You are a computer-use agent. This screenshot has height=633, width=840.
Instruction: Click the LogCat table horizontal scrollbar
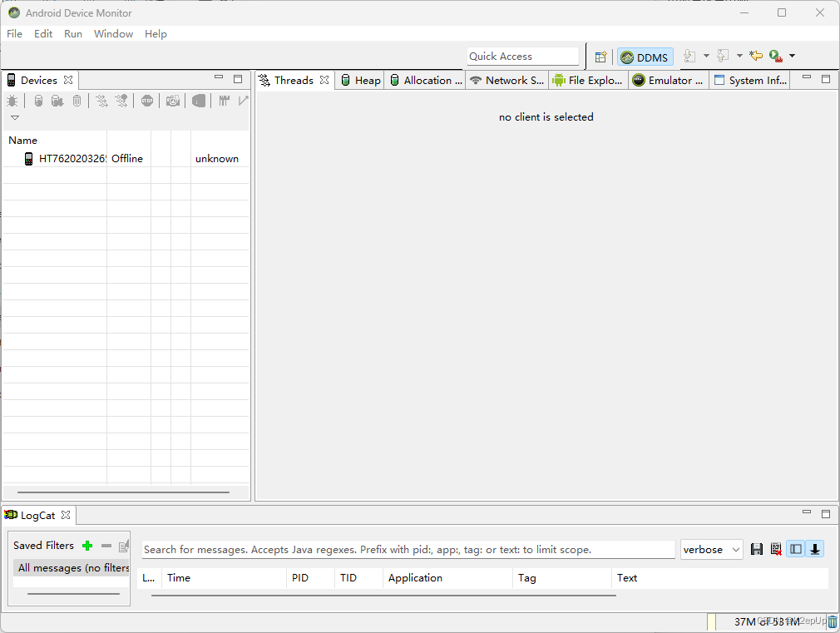point(383,595)
